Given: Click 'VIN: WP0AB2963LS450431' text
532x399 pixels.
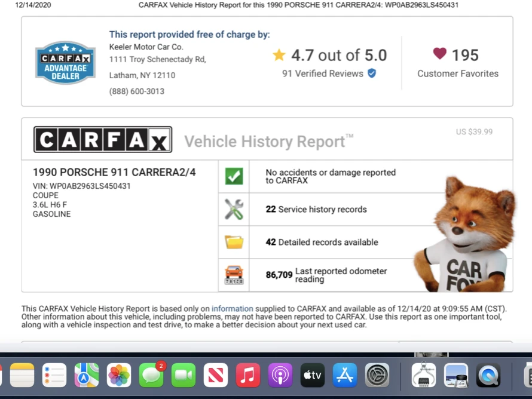Looking at the screenshot, I should 81,186.
